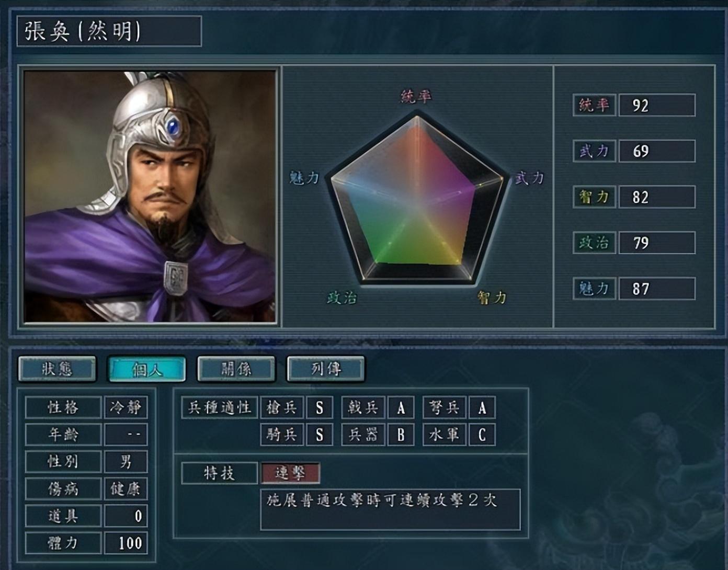Screen dimensions: 728x570
Task: Click the 水軍 aptitude C grade
Action: tap(482, 435)
